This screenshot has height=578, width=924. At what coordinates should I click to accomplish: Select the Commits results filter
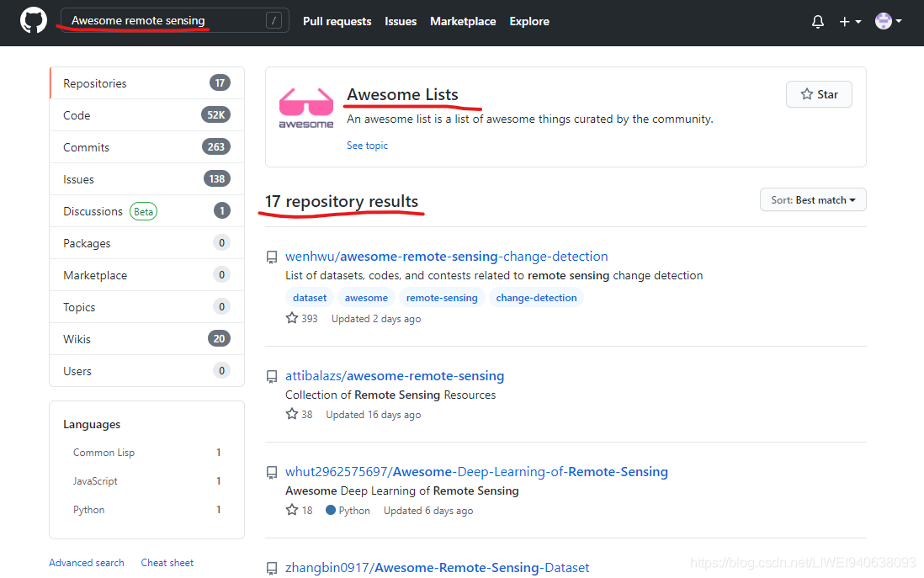pos(146,146)
